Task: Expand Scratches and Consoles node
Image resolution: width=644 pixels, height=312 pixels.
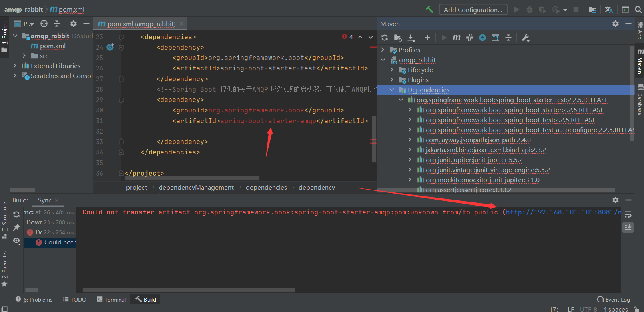Action: click(x=15, y=76)
